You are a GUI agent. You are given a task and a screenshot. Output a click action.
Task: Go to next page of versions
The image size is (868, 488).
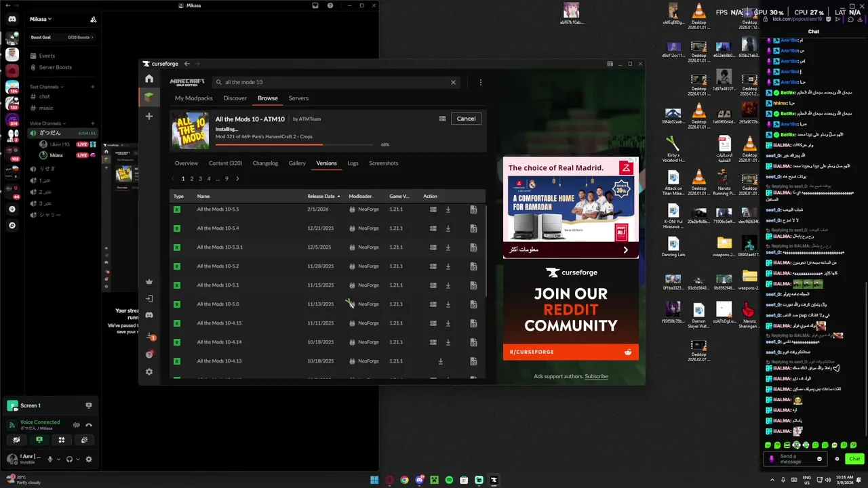point(237,179)
